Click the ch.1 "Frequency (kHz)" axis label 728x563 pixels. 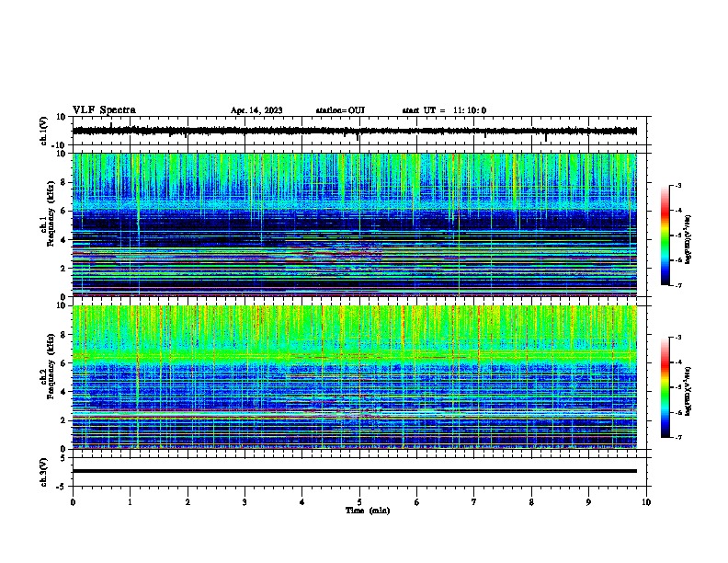point(51,214)
